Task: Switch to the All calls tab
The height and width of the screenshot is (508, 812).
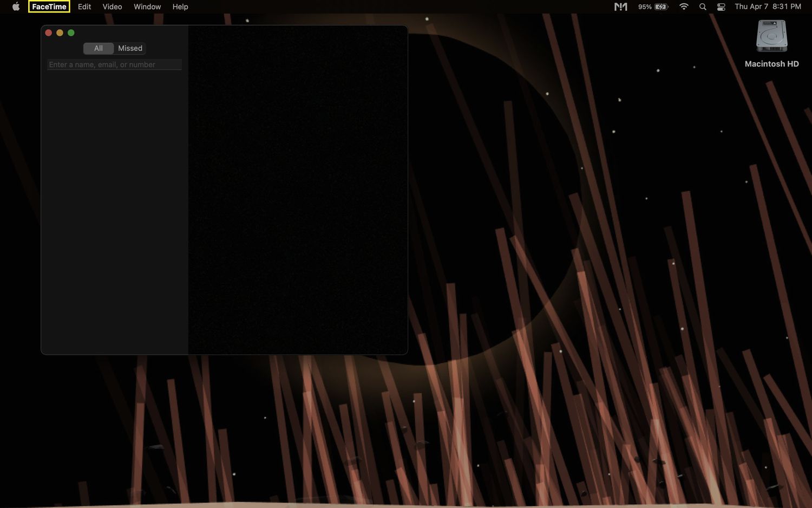Action: point(99,48)
